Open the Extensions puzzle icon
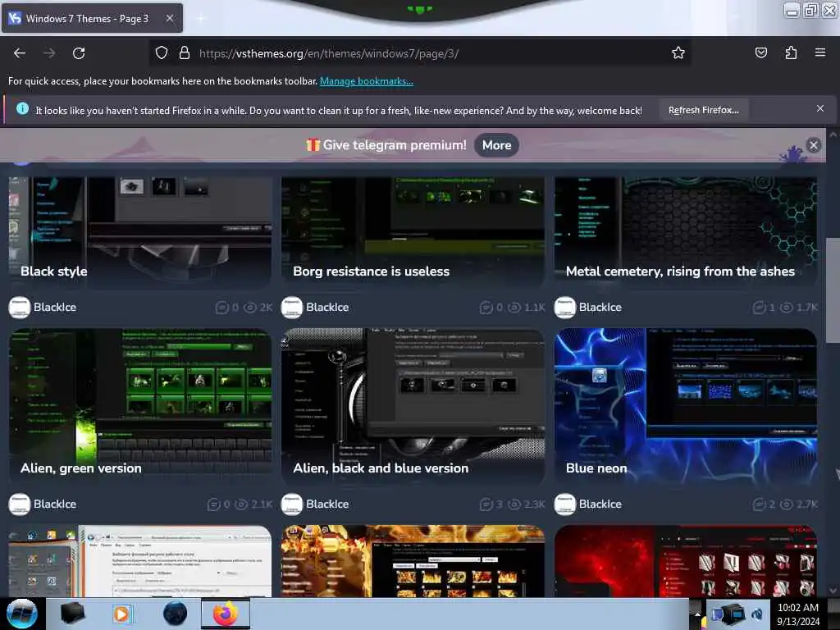This screenshot has height=630, width=840. 791,52
